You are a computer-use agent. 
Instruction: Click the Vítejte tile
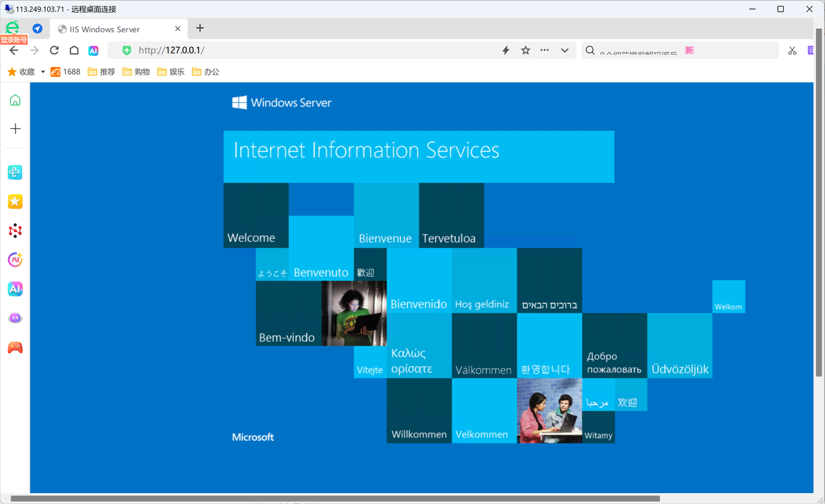point(370,362)
